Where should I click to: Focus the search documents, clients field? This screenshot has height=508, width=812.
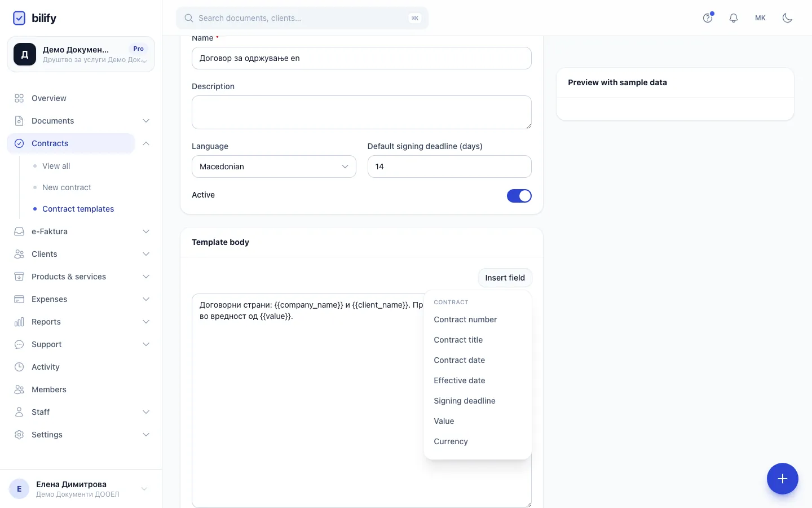point(302,18)
